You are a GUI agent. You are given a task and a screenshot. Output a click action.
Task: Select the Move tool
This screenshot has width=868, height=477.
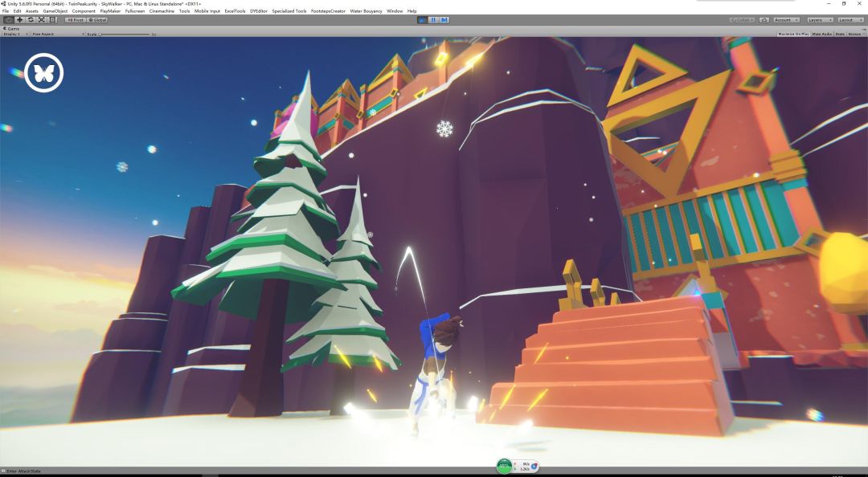pyautogui.click(x=19, y=20)
